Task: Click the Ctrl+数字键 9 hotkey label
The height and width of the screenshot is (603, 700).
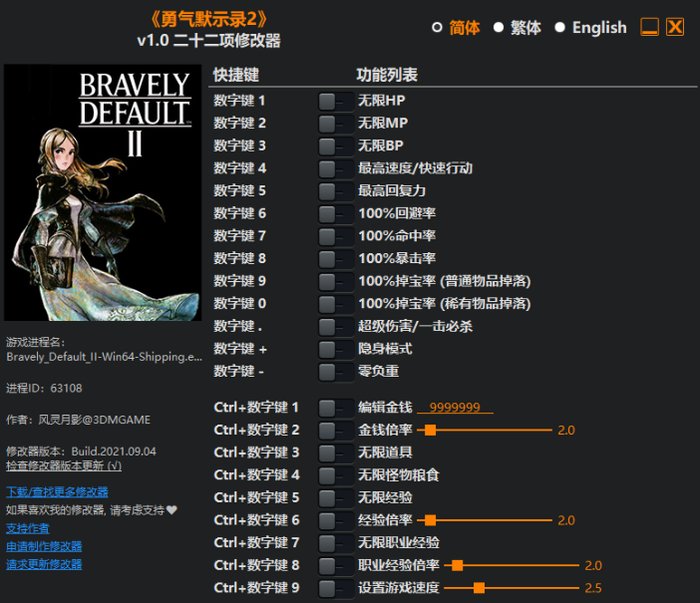Action: click(256, 587)
